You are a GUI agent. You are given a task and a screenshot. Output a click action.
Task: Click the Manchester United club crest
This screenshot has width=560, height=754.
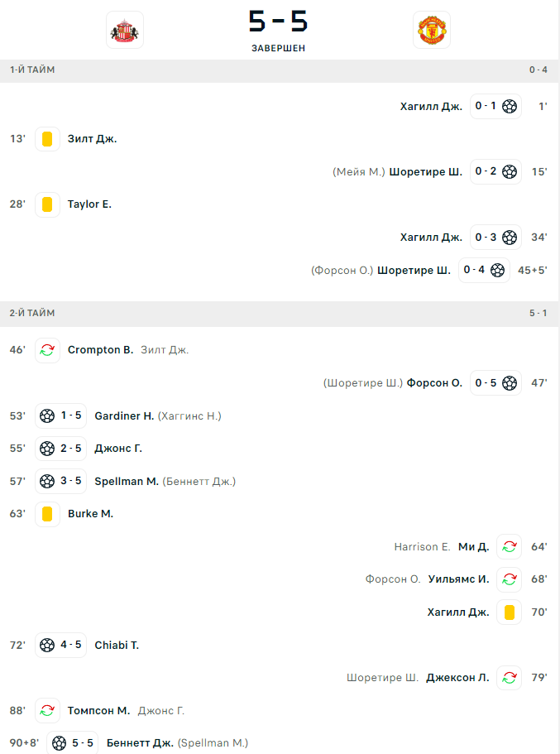(x=431, y=30)
